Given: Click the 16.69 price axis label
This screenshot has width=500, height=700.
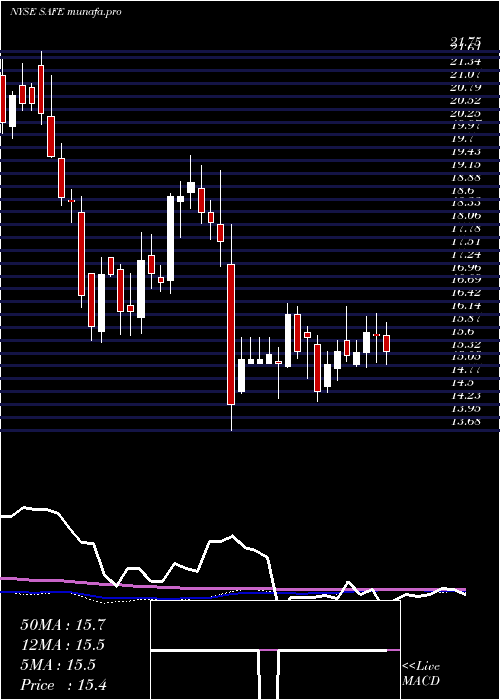Looking at the screenshot, I should (x=465, y=280).
